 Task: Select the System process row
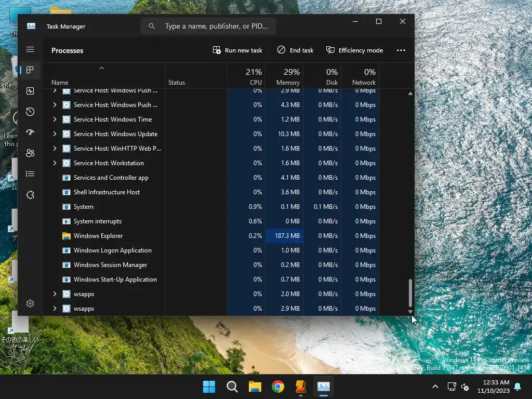coord(212,207)
